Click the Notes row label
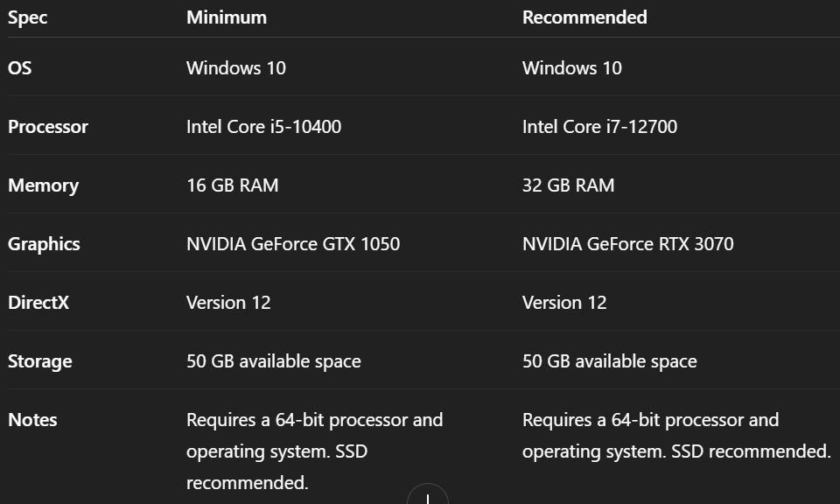The height and width of the screenshot is (504, 840). [x=32, y=420]
